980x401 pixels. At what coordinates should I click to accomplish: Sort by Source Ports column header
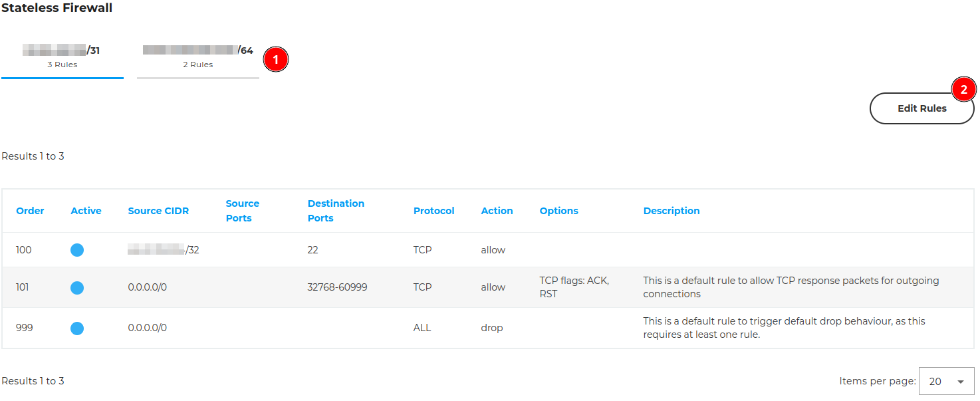pos(242,211)
